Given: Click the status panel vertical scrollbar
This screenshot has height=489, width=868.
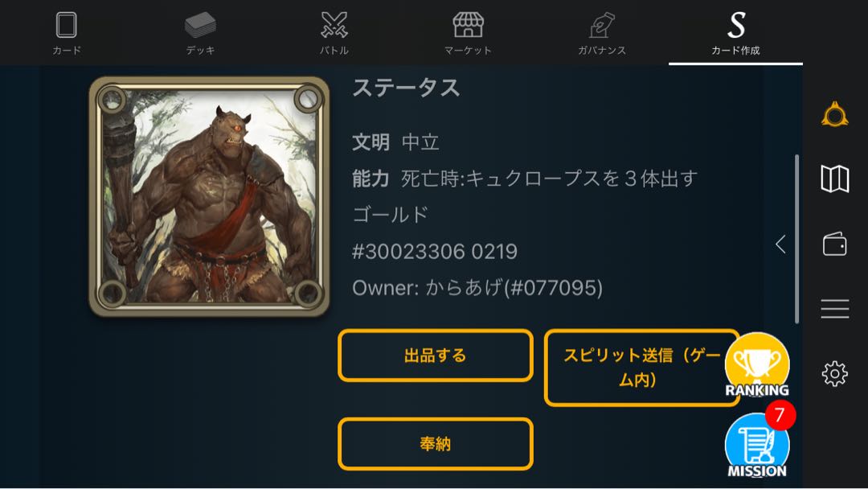Looking at the screenshot, I should click(x=796, y=239).
